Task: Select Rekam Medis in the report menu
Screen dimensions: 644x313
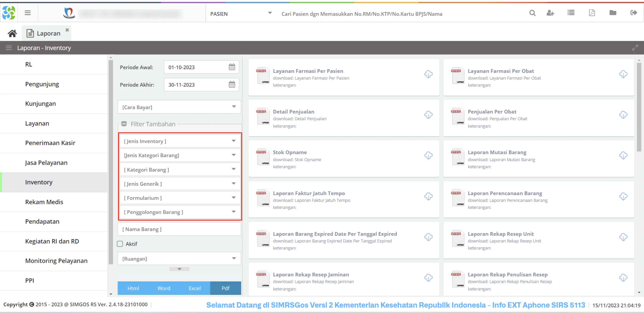Action: pos(54,202)
